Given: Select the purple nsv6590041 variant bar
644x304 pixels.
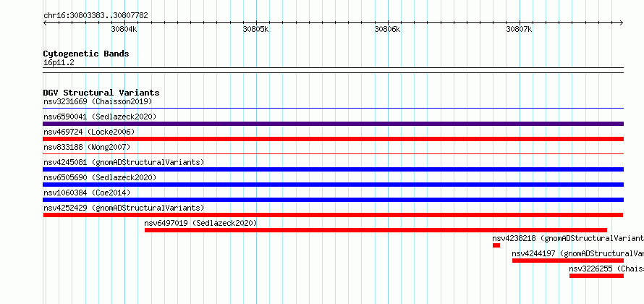Looking at the screenshot, I should pos(334,124).
